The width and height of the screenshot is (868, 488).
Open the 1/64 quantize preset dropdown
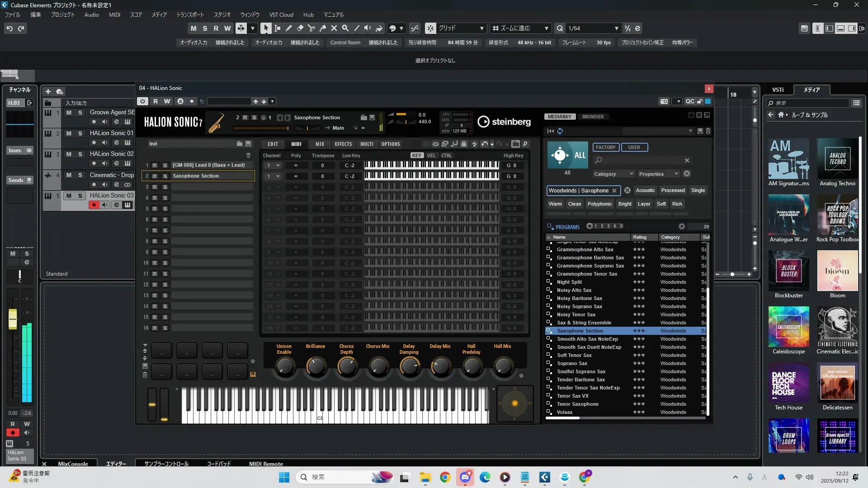point(616,28)
